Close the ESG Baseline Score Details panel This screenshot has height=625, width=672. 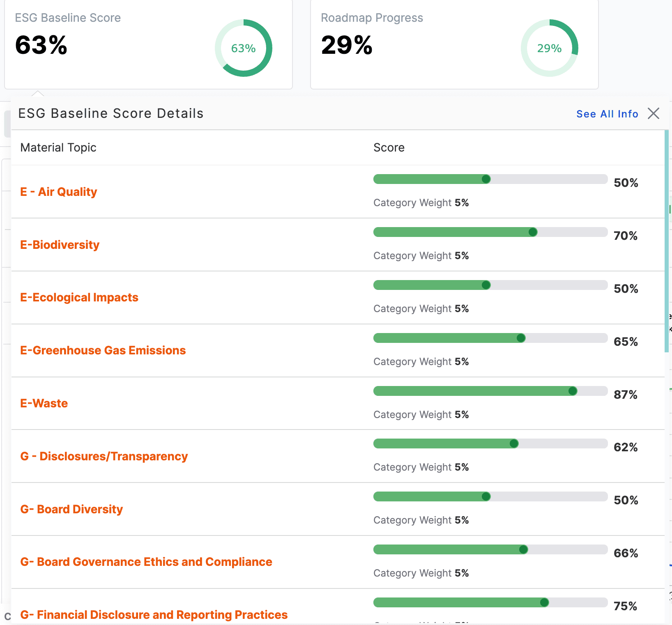(x=654, y=113)
